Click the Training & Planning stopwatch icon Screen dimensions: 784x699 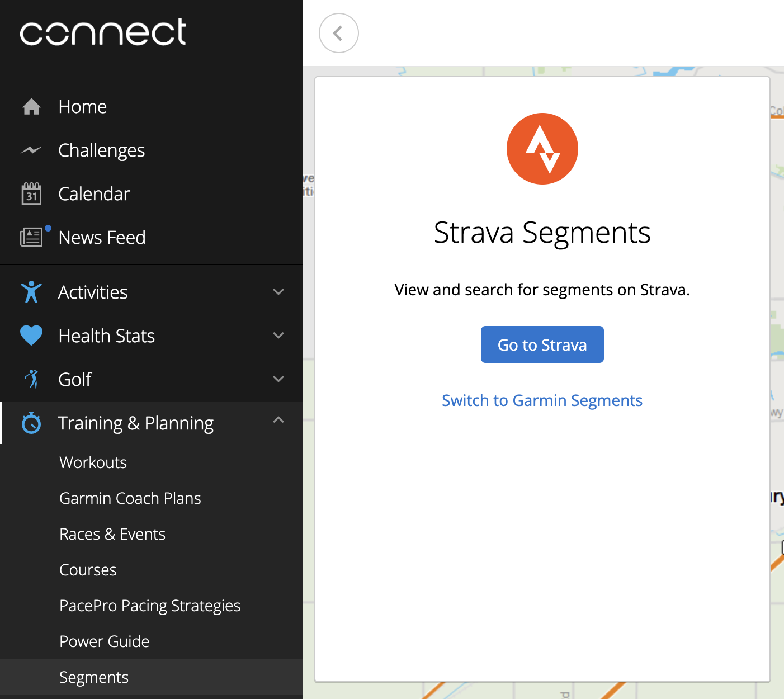click(31, 423)
